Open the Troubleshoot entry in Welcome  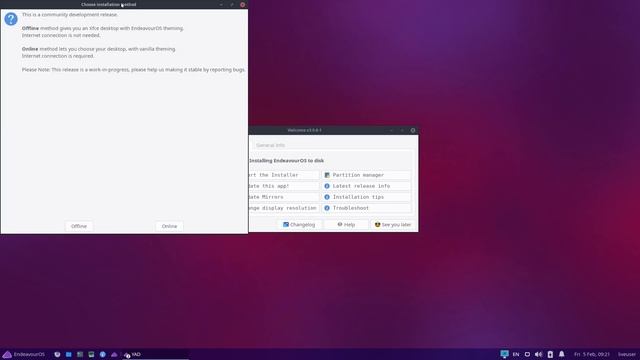point(366,208)
